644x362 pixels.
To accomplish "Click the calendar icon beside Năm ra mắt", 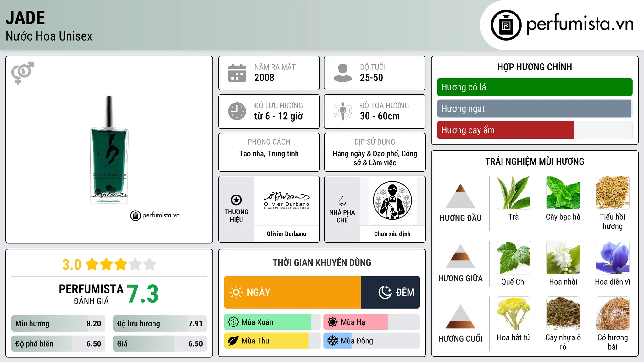I will pos(237,73).
